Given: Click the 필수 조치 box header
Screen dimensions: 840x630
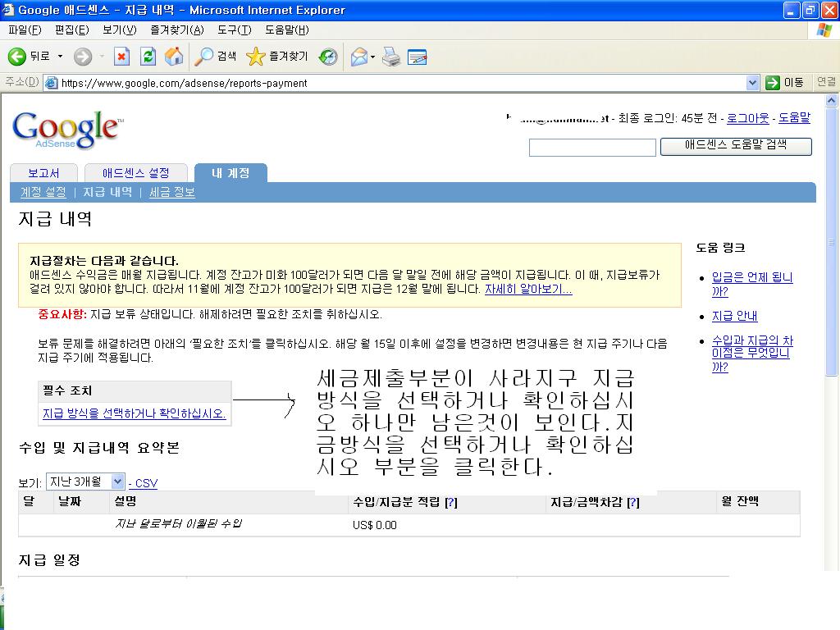Looking at the screenshot, I should (x=135, y=391).
